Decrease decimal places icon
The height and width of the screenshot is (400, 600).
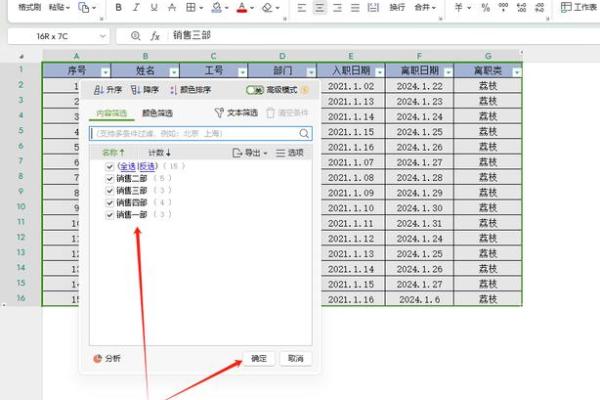pyautogui.click(x=540, y=7)
